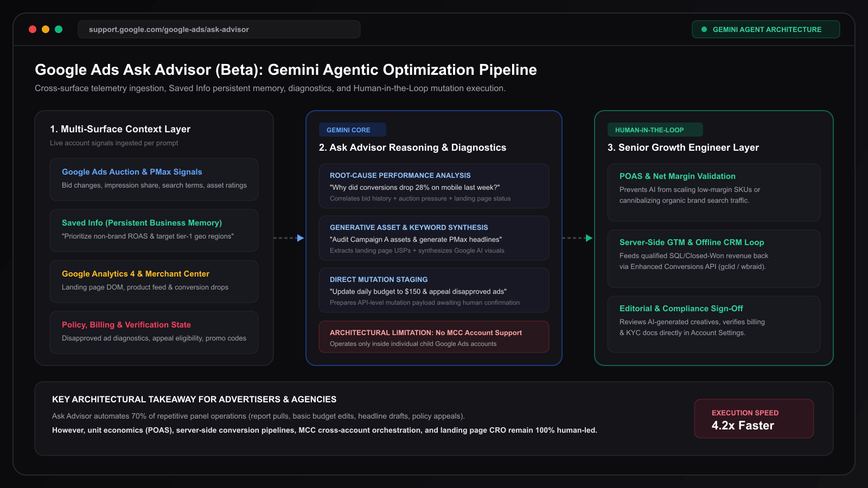This screenshot has width=868, height=488.
Task: Click the "ROOT-CAUSE PERFORMANCE ANALYSIS" title
Action: point(400,176)
